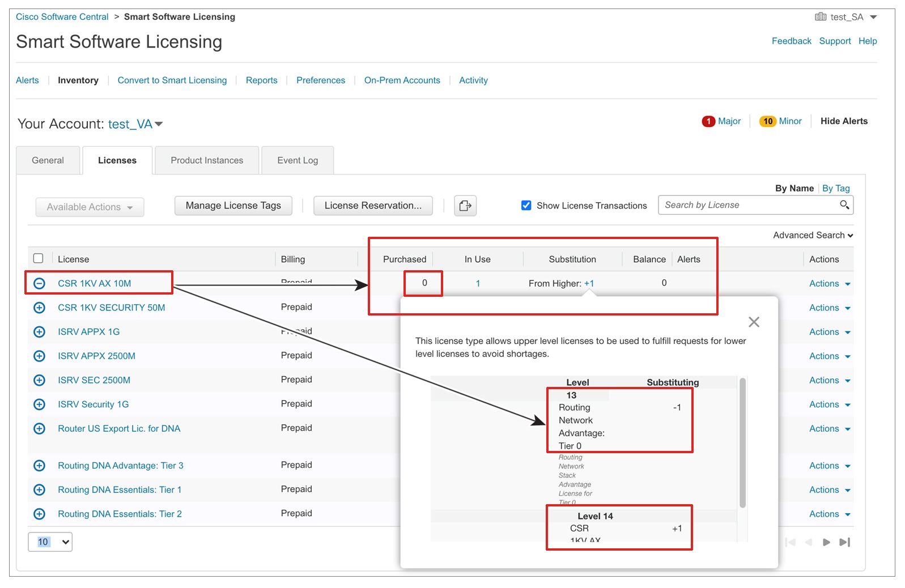
Task: Expand Routing DNA Essentials: Tier 1 row
Action: (x=39, y=490)
